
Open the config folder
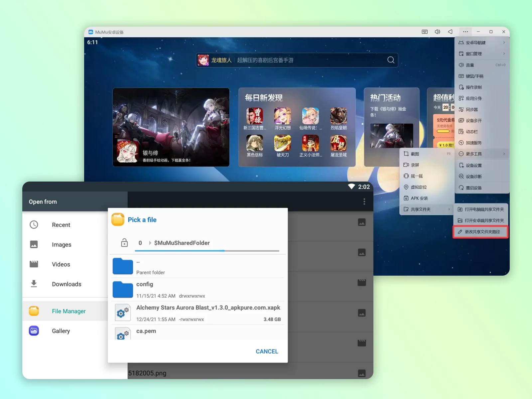pos(198,290)
